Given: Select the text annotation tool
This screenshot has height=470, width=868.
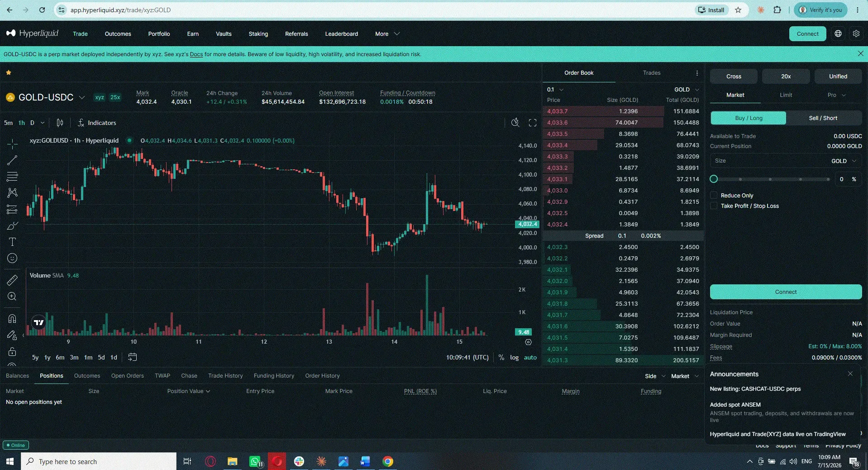Looking at the screenshot, I should point(12,242).
